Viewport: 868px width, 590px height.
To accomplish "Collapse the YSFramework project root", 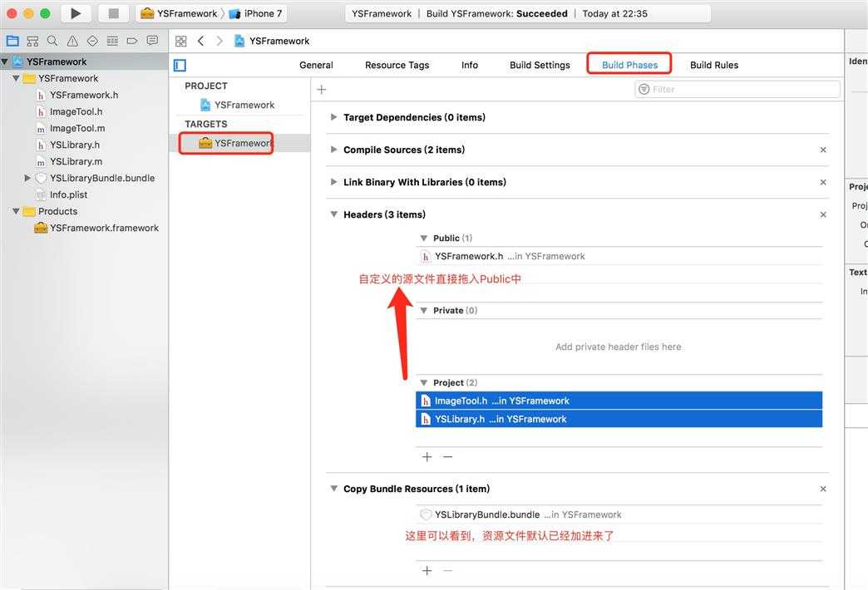I will point(4,61).
